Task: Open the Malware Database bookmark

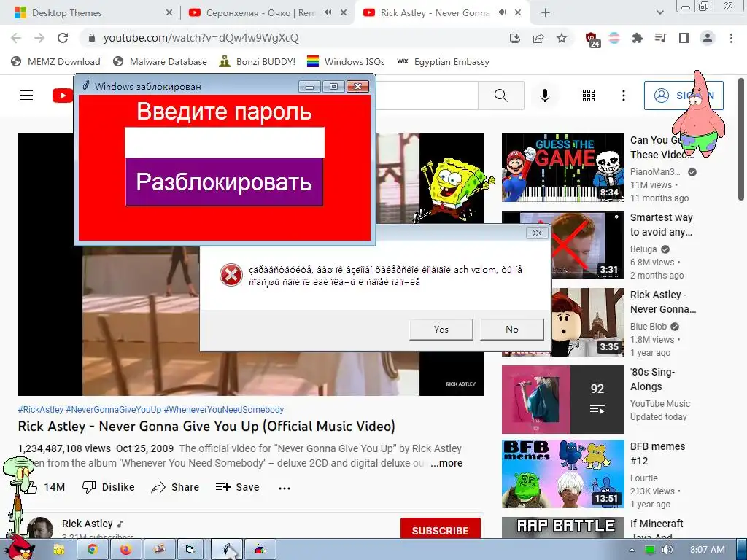Action: point(160,61)
